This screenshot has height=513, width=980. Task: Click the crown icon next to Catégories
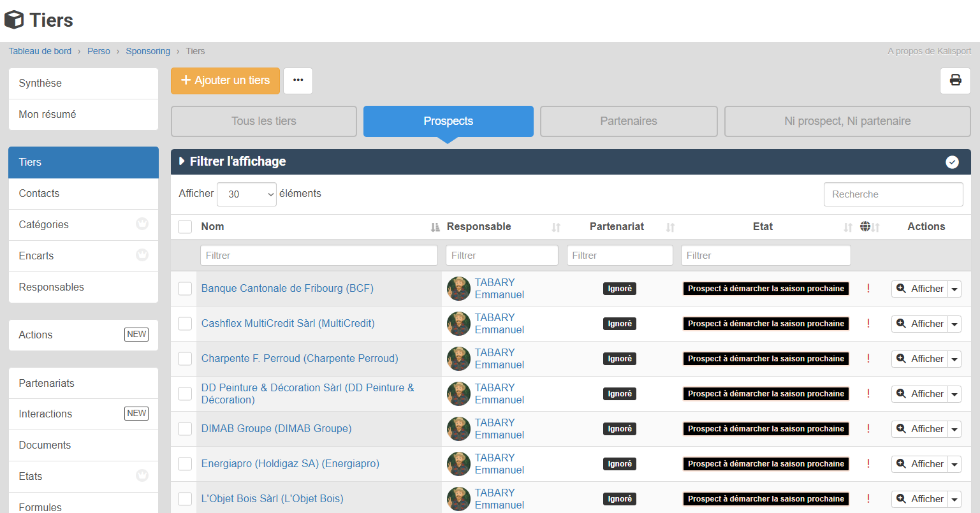pyautogui.click(x=142, y=224)
